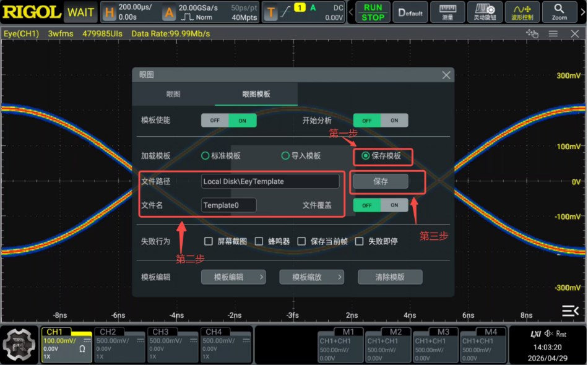The width and height of the screenshot is (588, 365).
Task: Toggle the 开始分析 switch
Action: (381, 120)
